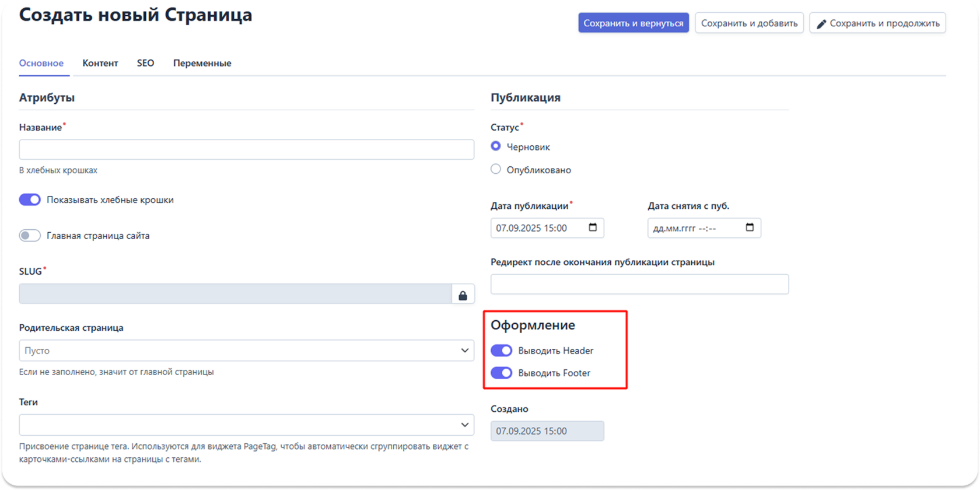Go to the Переменные tab
Viewport: 980px width, 490px height.
[202, 63]
